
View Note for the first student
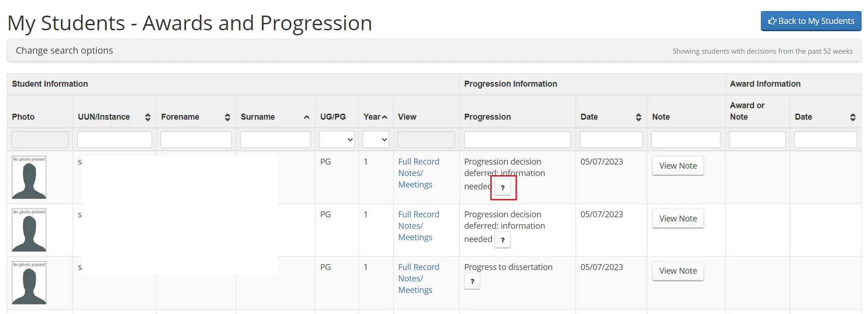(678, 165)
